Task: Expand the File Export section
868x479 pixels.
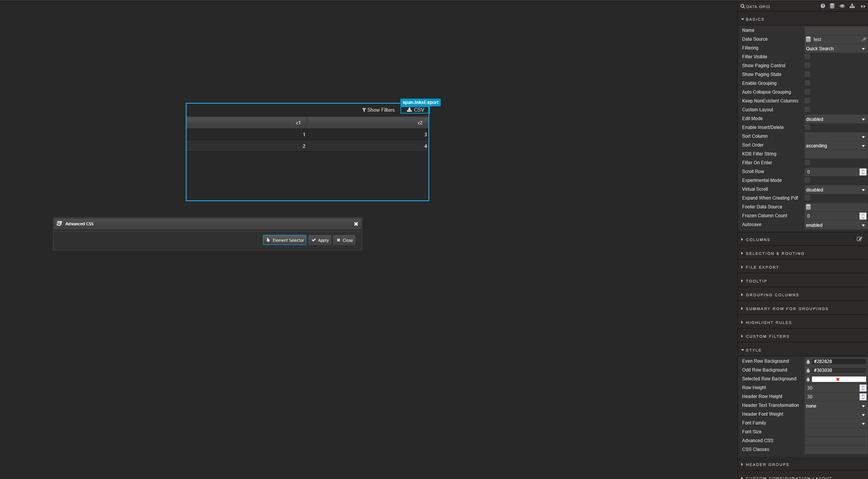Action: pyautogui.click(x=762, y=267)
